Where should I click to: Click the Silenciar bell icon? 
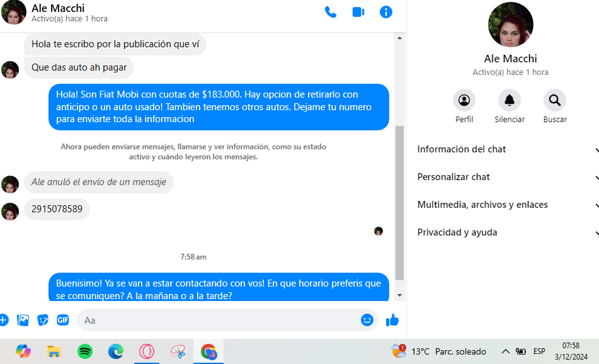[x=509, y=100]
